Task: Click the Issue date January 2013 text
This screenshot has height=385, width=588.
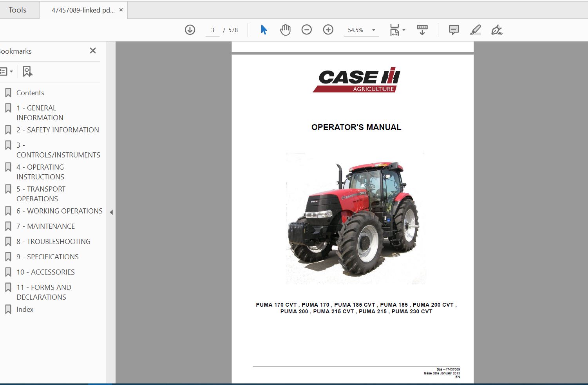Action: (x=441, y=373)
